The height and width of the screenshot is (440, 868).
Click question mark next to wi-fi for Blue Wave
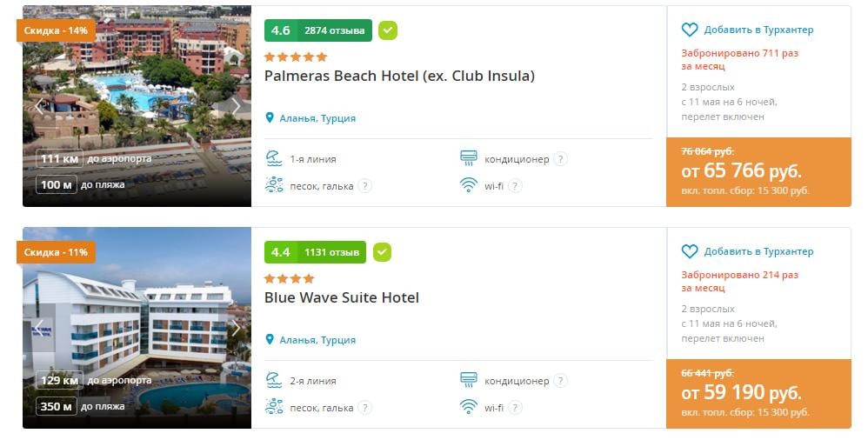515,407
